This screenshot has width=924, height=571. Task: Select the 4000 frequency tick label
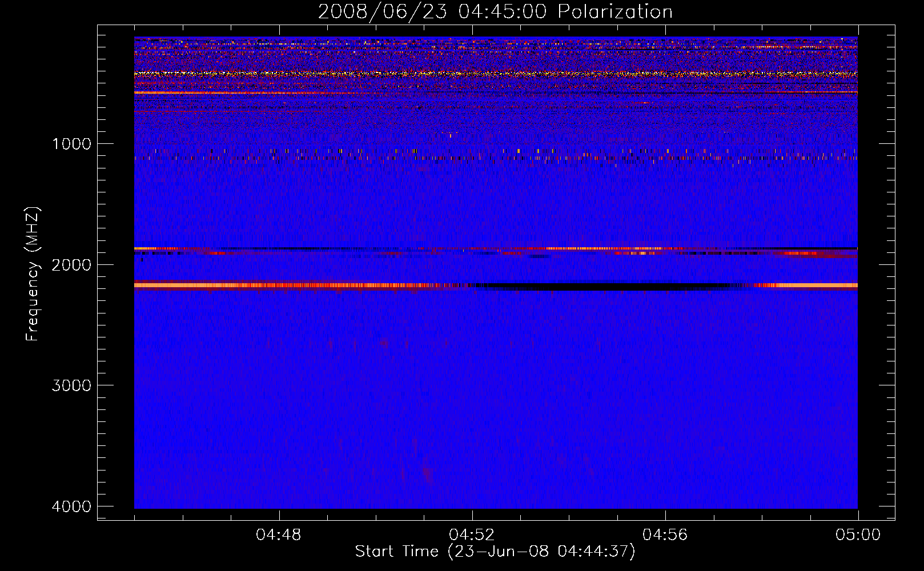[72, 506]
